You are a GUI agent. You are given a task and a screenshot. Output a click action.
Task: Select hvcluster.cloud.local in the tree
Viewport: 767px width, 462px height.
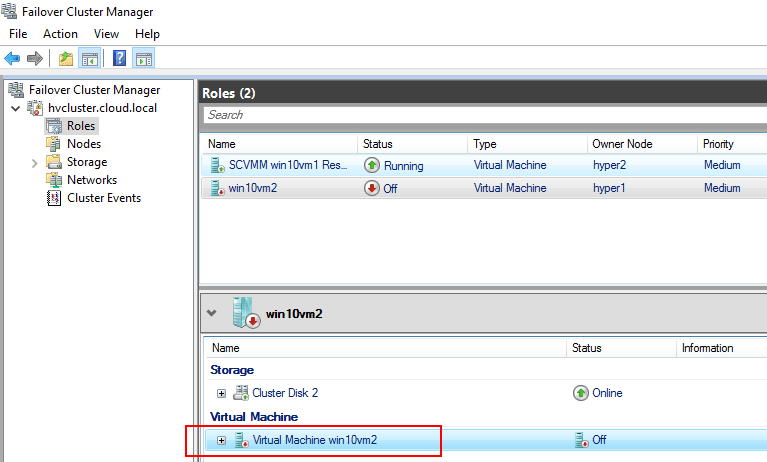coord(102,108)
